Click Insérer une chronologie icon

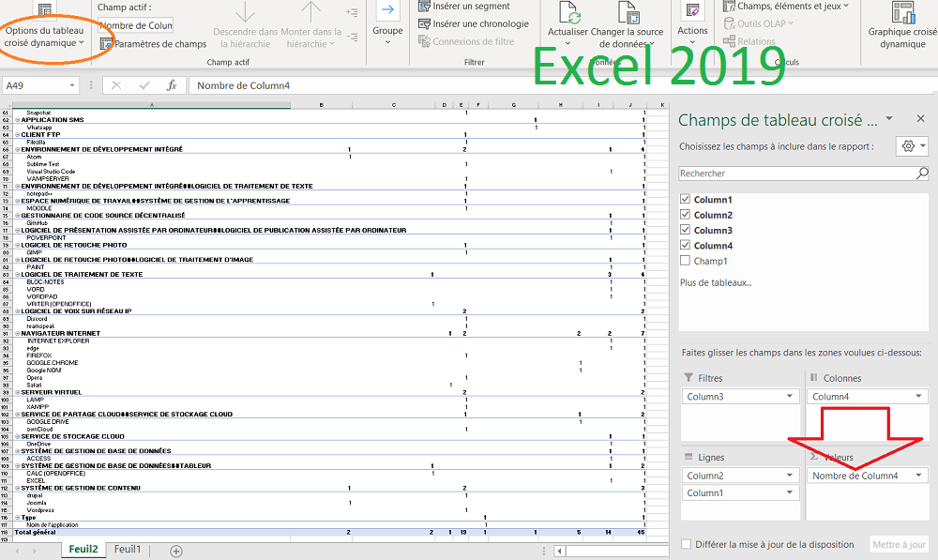click(425, 24)
